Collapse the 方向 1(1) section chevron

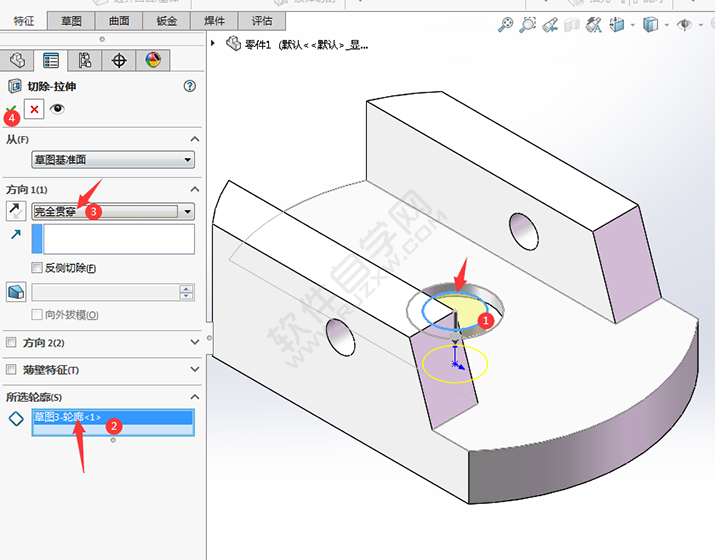pyautogui.click(x=195, y=189)
